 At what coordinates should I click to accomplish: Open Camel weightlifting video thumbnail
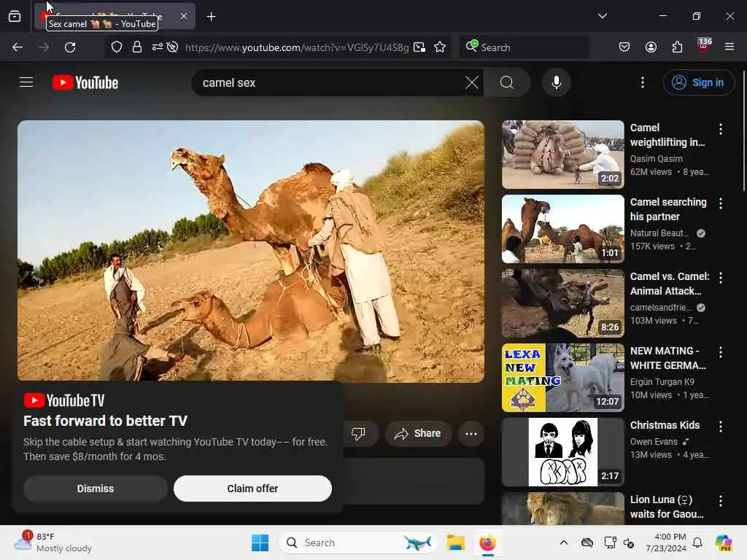click(x=562, y=155)
